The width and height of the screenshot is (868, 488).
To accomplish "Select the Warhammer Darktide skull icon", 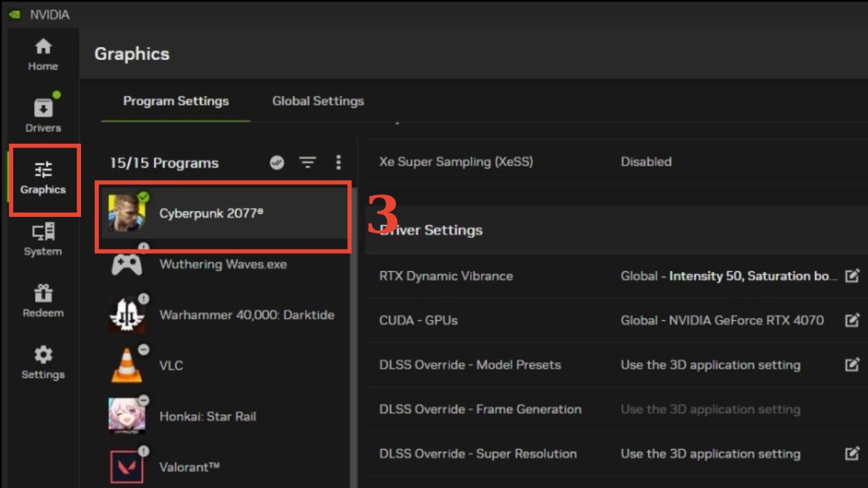I will pos(127,314).
